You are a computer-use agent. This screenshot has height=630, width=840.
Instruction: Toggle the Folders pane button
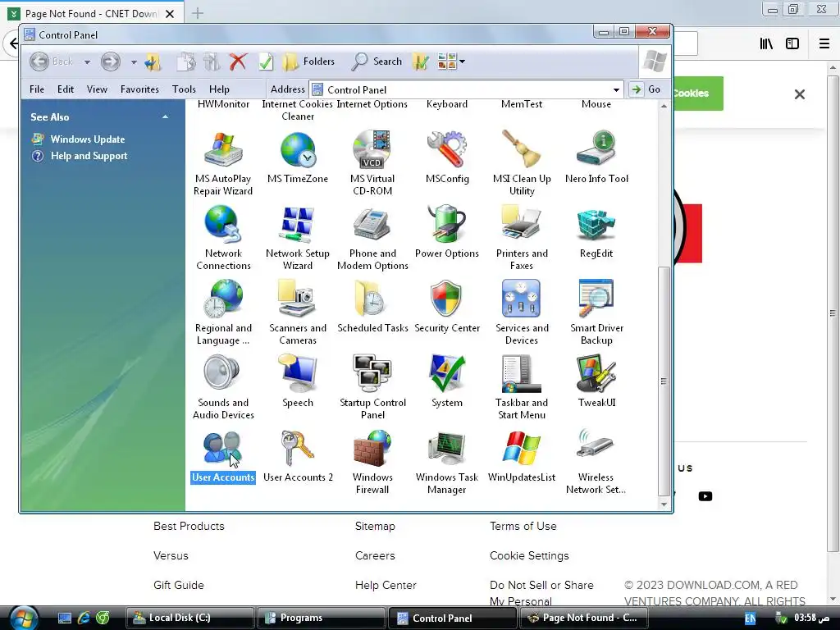tap(308, 62)
